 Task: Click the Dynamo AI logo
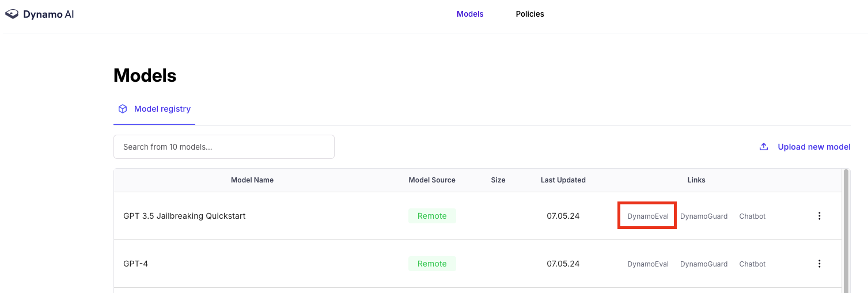[40, 14]
